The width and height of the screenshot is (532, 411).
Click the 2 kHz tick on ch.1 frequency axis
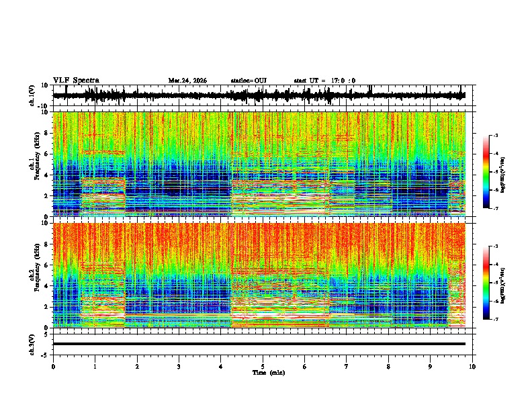[x=47, y=195]
